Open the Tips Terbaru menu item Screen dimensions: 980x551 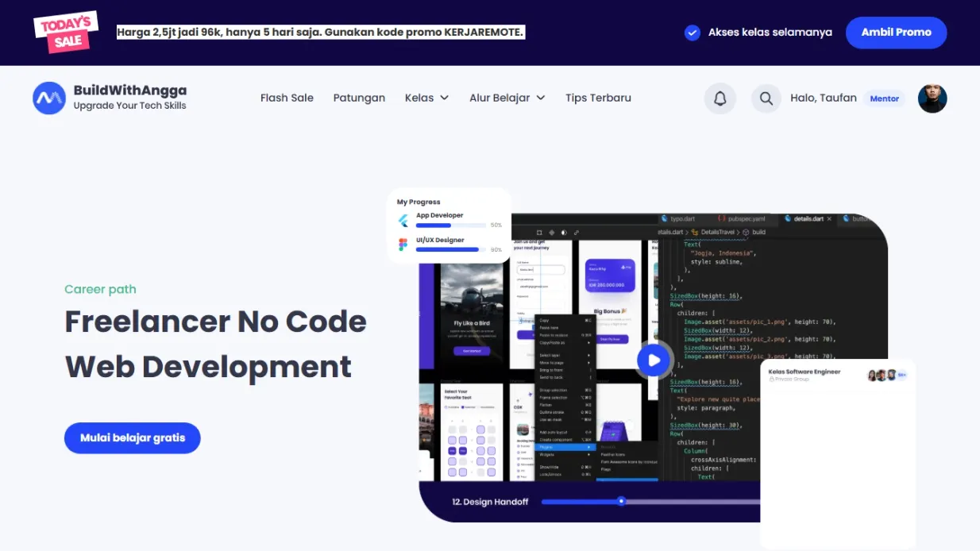[598, 98]
